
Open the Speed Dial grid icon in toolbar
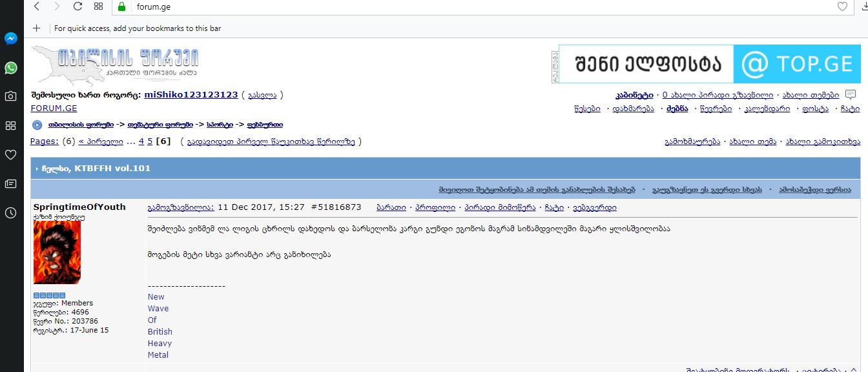[99, 6]
